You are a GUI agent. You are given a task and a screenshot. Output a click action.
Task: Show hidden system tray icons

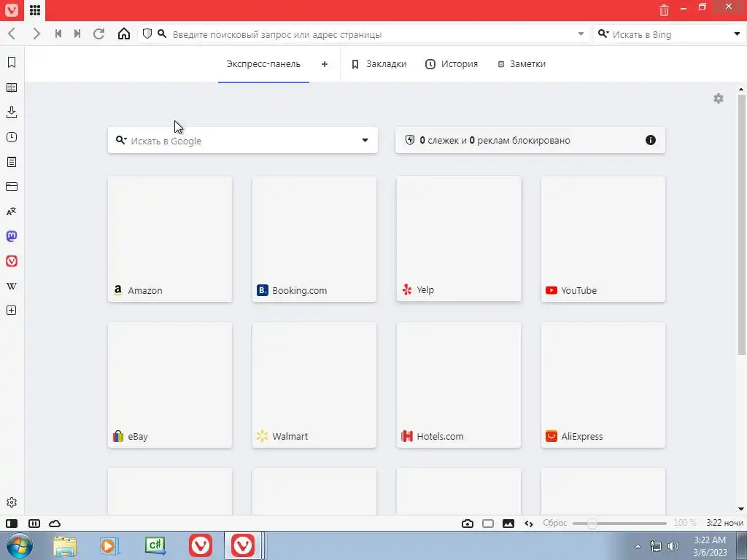[638, 546]
